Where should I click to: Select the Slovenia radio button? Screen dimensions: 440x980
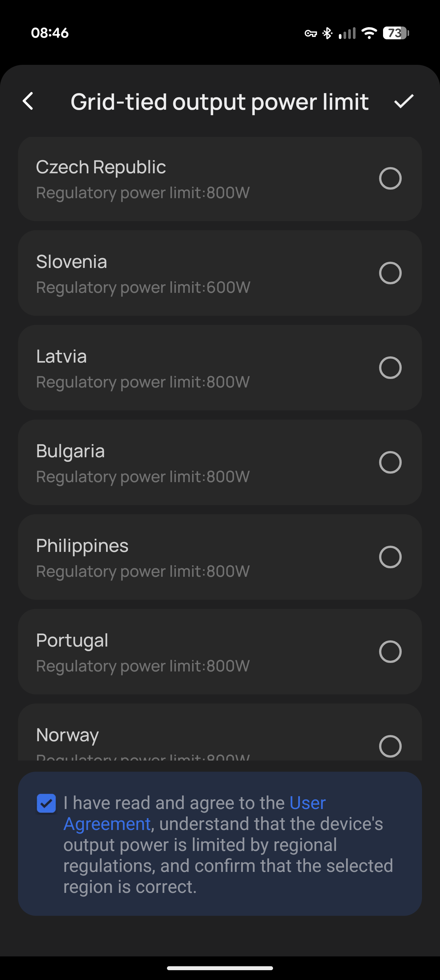[390, 273]
